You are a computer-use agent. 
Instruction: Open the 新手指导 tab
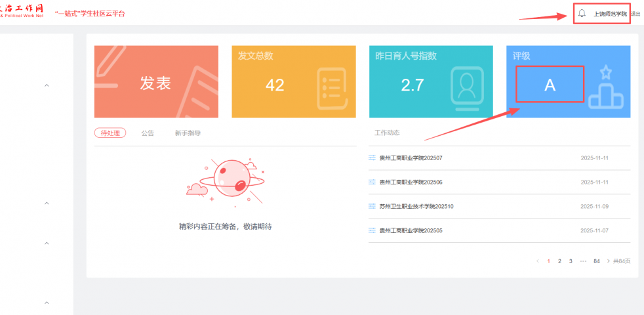point(188,133)
